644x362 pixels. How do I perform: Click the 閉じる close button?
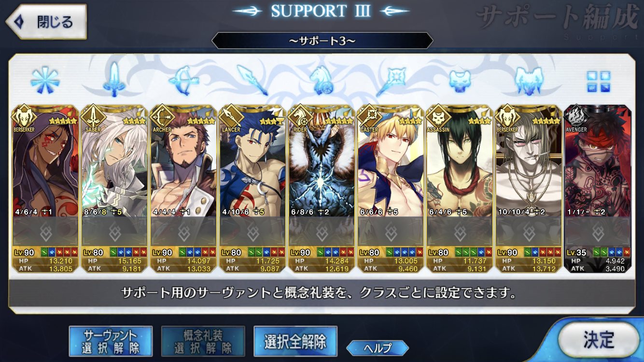[46, 22]
